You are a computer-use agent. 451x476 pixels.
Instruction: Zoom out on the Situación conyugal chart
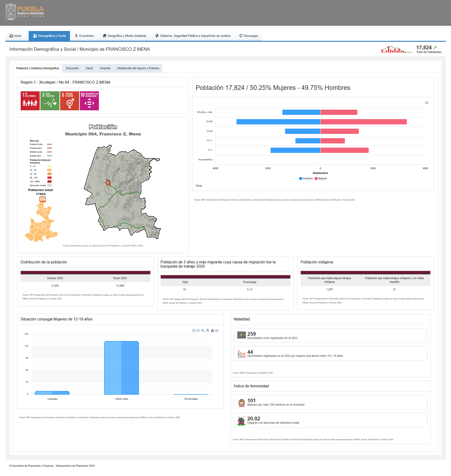[198, 331]
